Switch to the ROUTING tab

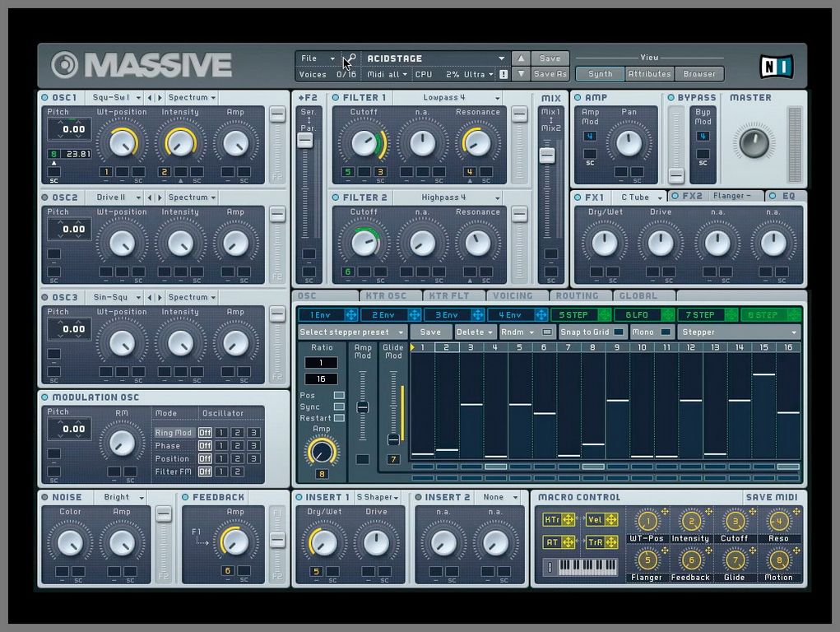[581, 296]
